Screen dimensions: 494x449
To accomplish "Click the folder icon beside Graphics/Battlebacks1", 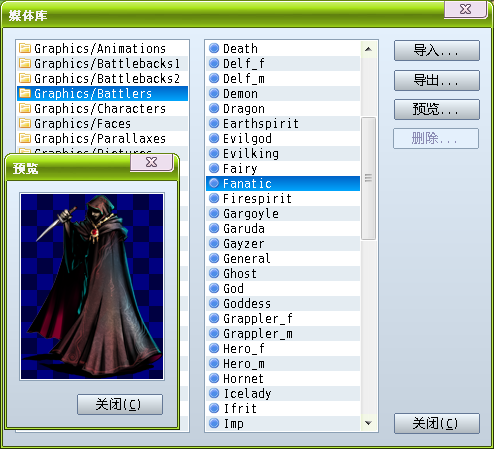I will 25,63.
